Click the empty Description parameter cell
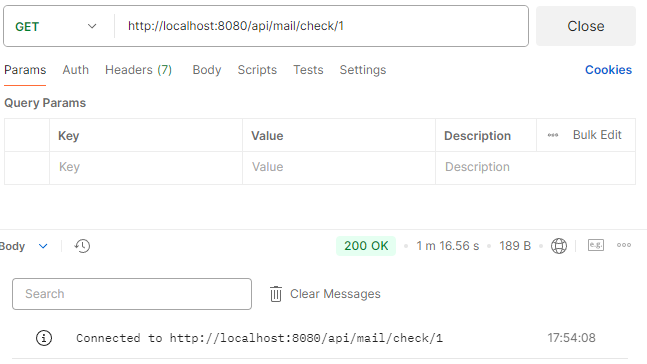647x364 pixels. 535,167
